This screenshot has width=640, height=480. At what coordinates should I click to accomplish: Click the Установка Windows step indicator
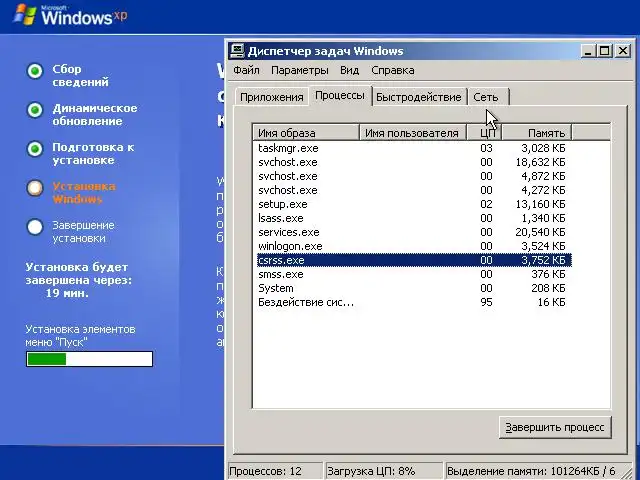pyautogui.click(x=35, y=188)
